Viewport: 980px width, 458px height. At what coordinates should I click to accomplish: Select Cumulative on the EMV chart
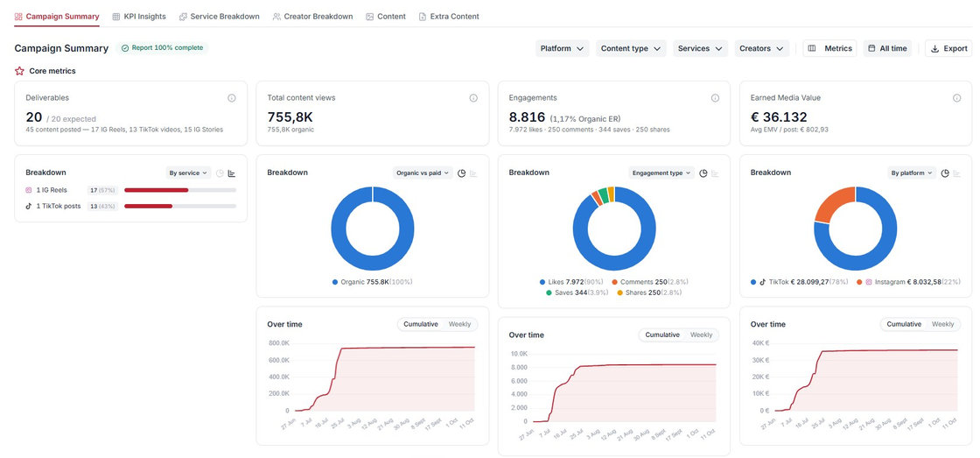(904, 324)
